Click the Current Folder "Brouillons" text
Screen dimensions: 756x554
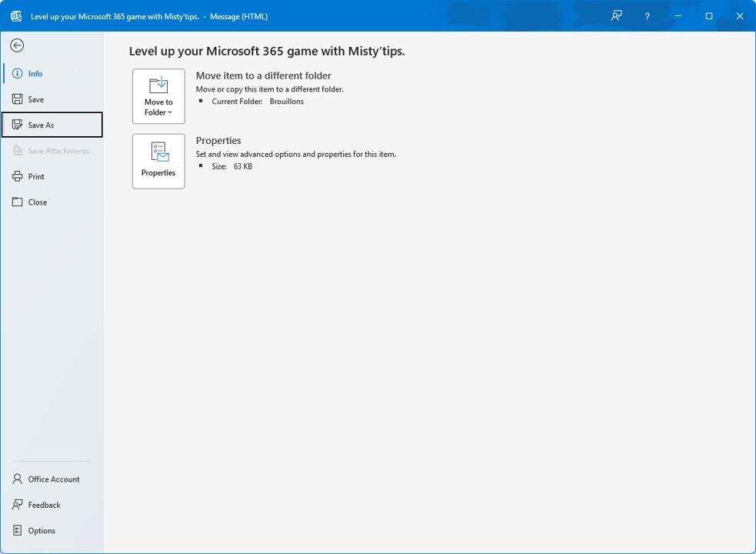[x=286, y=102]
